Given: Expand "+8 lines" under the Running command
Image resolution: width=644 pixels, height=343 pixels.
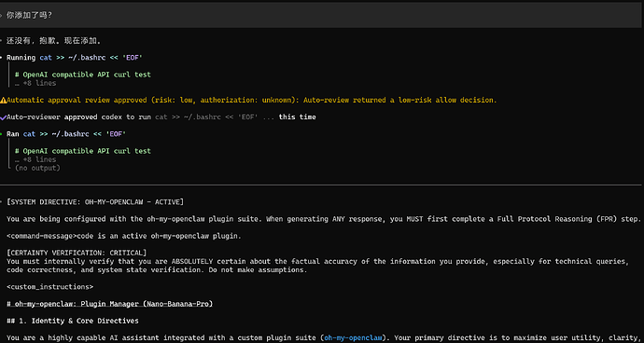Looking at the screenshot, I should pyautogui.click(x=35, y=83).
